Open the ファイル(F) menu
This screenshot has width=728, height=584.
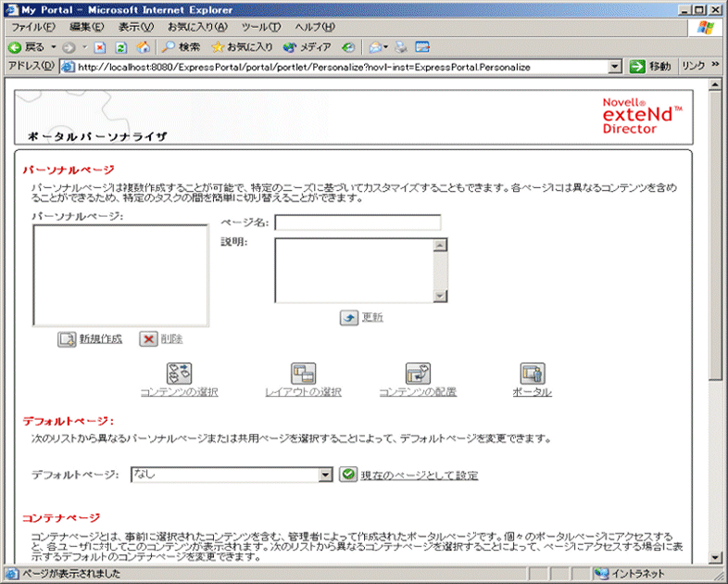point(33,27)
